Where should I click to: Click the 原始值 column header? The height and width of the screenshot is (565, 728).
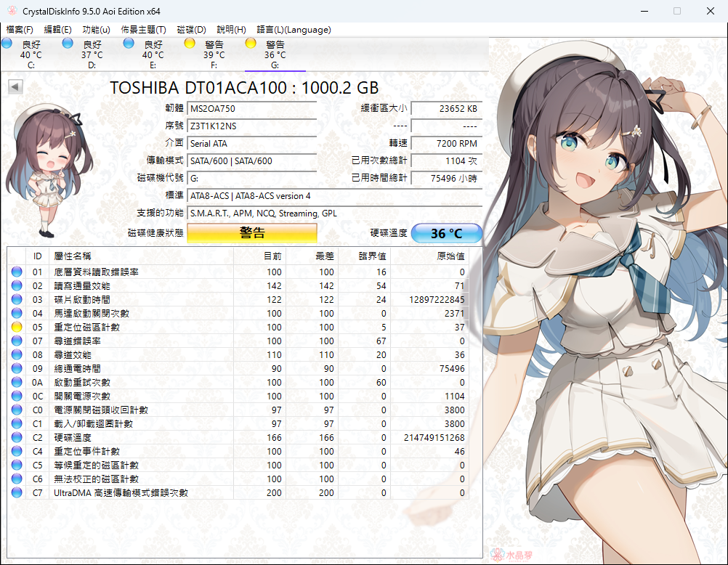(x=430, y=256)
